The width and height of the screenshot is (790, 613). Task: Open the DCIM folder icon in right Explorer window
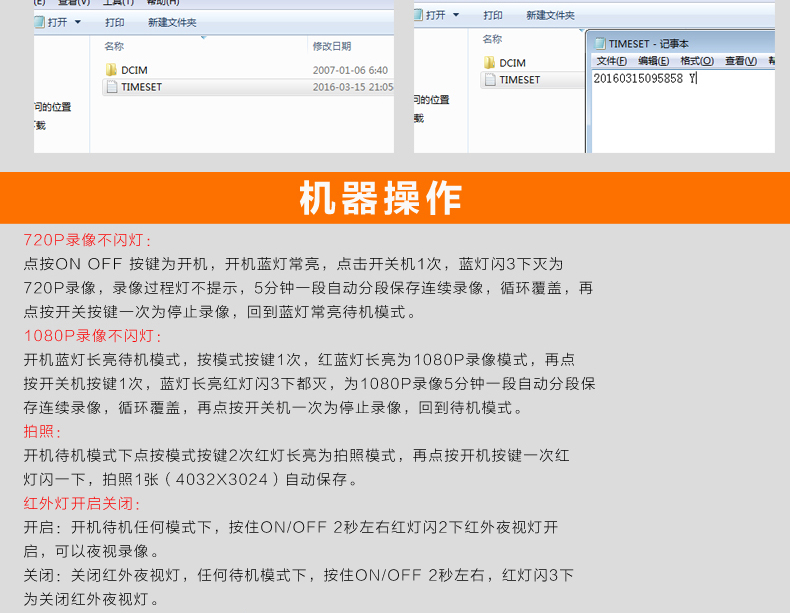coord(489,62)
